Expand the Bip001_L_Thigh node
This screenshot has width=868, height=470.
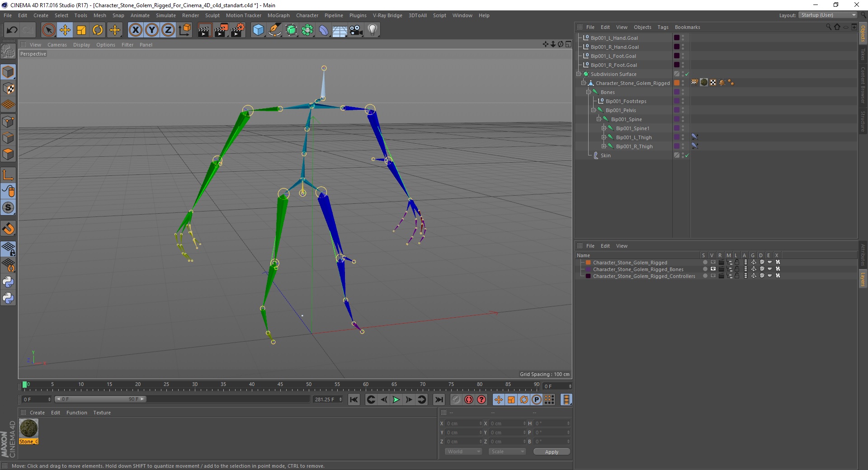point(604,137)
